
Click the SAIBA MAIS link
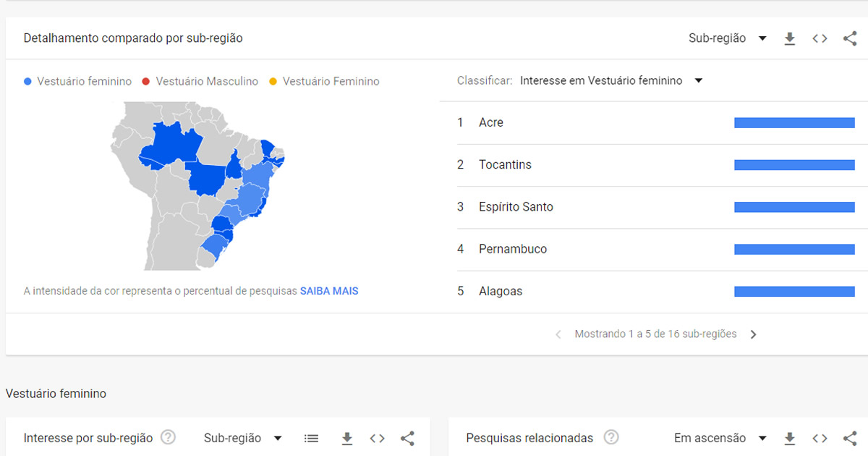pyautogui.click(x=329, y=291)
